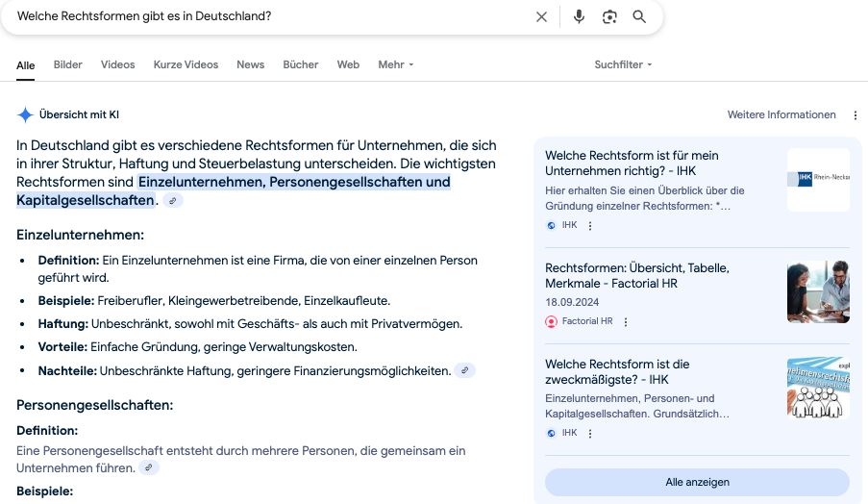This screenshot has width=868, height=504.
Task: Click source link icon after 'Unternehmen führen'
Action: [x=148, y=467]
